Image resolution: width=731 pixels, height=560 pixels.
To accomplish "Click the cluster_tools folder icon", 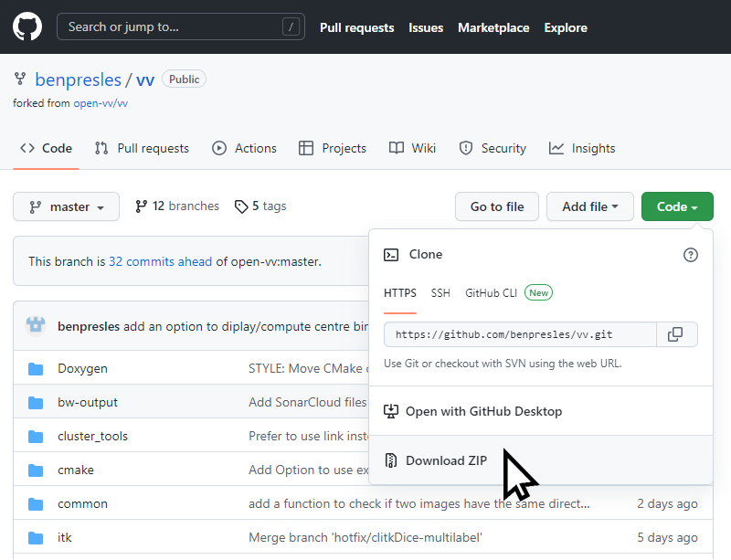I will coord(36,437).
